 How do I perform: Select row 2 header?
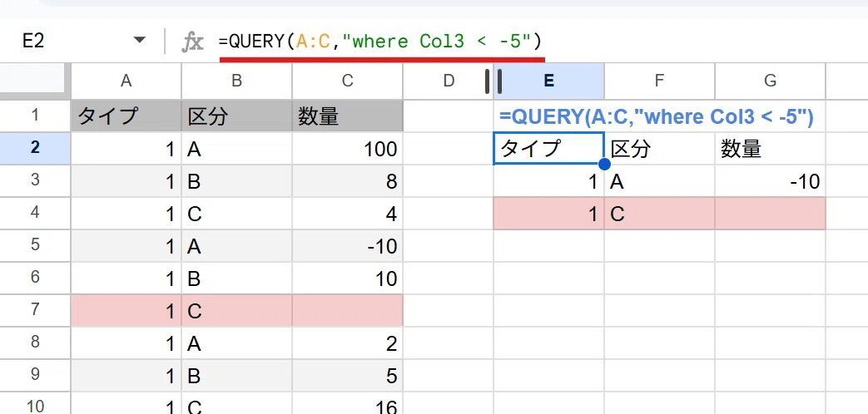coord(36,148)
